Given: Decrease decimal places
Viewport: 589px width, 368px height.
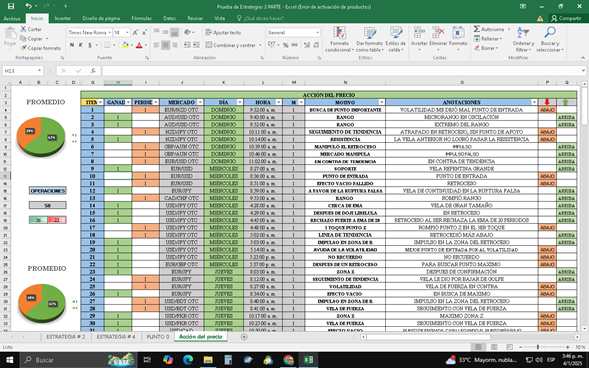Looking at the screenshot, I should [316, 45].
